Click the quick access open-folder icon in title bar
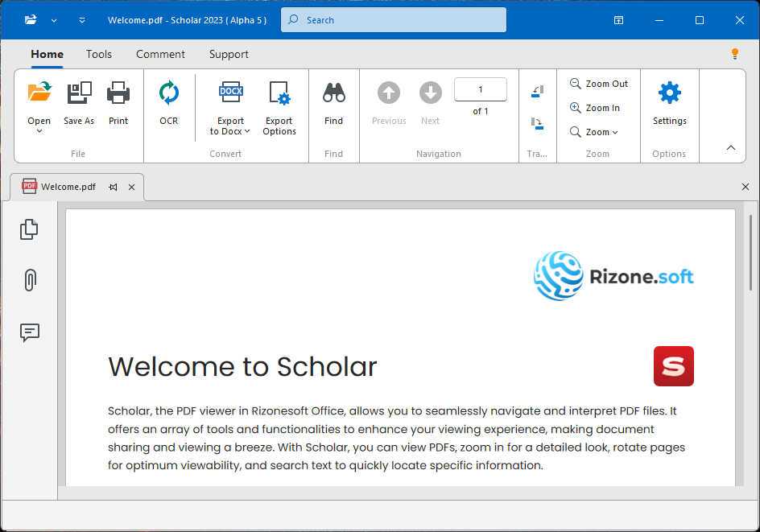 31,20
